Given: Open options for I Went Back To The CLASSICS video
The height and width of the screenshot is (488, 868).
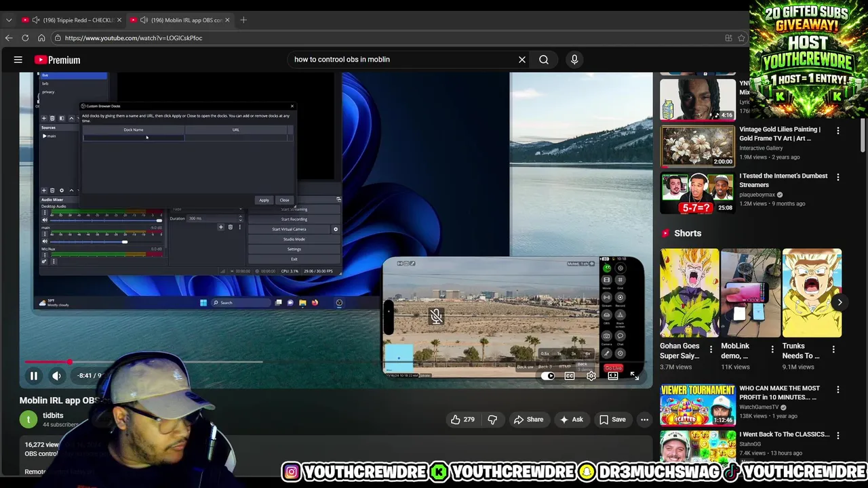Looking at the screenshot, I should 837,436.
